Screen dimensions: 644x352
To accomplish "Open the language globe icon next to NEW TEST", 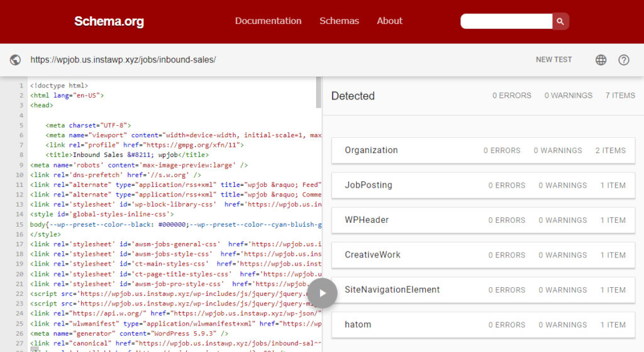I will [601, 60].
